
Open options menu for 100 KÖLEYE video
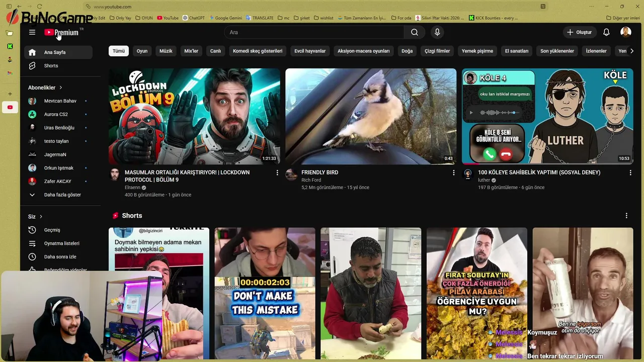point(630,172)
